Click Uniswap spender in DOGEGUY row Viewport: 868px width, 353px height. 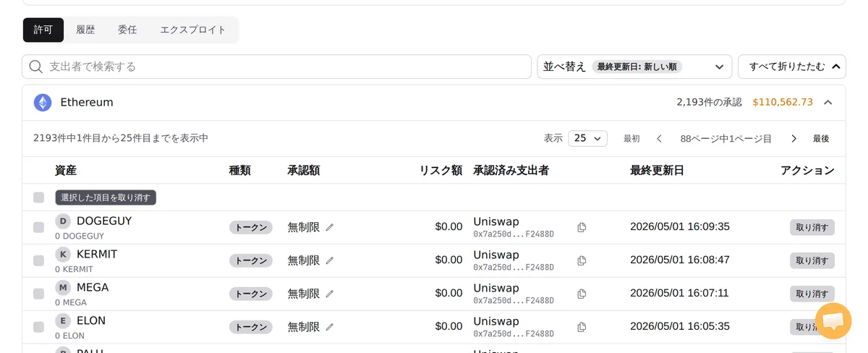pos(496,221)
